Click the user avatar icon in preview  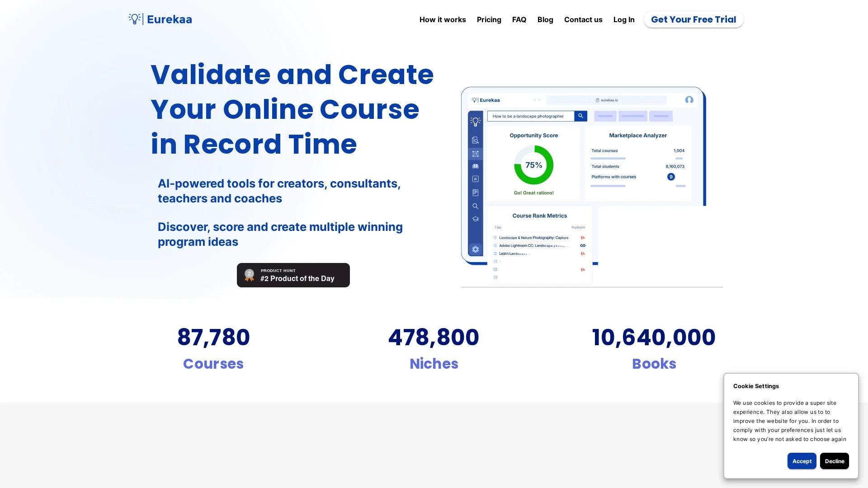tap(689, 100)
